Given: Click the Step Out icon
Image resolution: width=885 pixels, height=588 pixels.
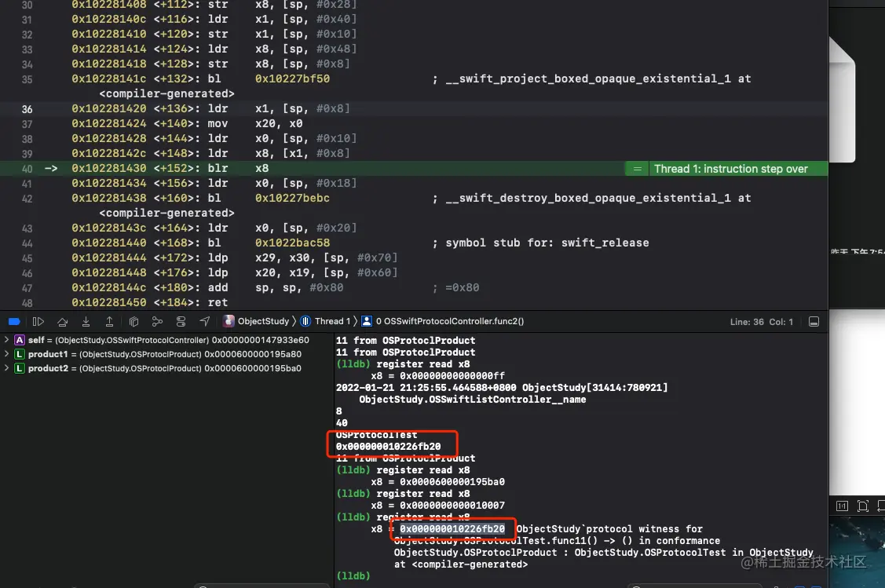Looking at the screenshot, I should coord(109,322).
